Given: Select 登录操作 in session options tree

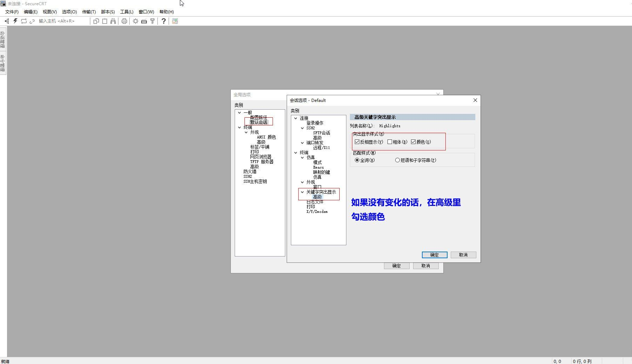Looking at the screenshot, I should [315, 123].
